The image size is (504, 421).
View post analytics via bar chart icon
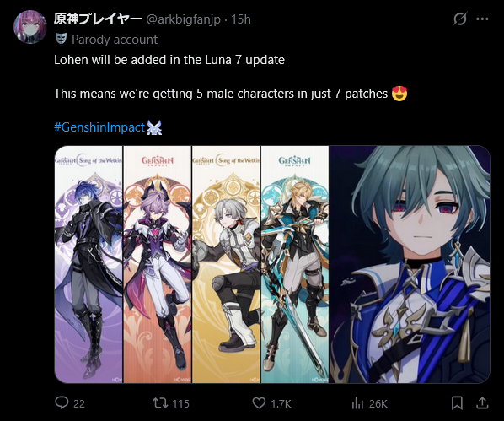[357, 403]
